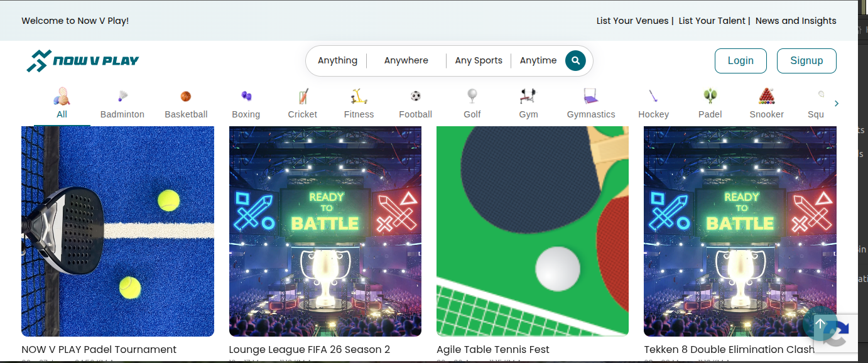Pick the Cricket bat category icon

point(303,96)
